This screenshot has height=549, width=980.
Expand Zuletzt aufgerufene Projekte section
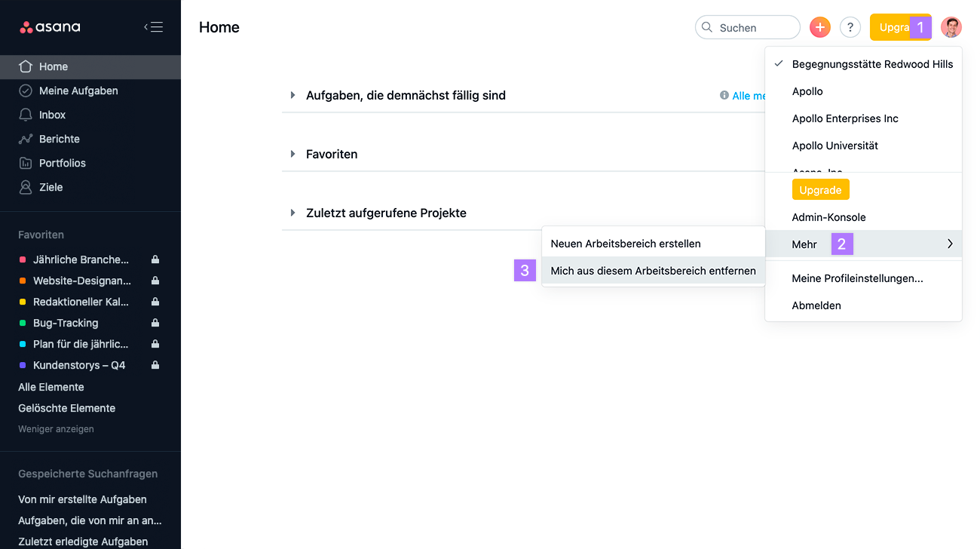(292, 213)
